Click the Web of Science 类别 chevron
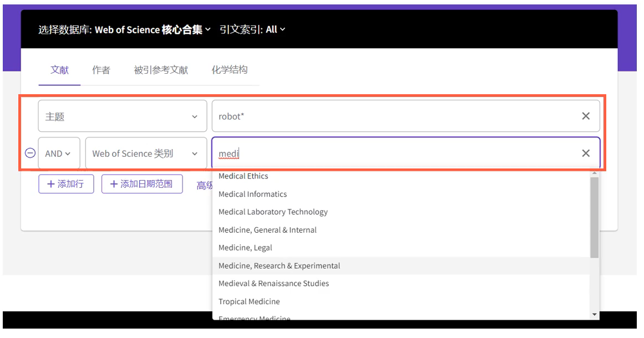The image size is (644, 338). click(195, 153)
